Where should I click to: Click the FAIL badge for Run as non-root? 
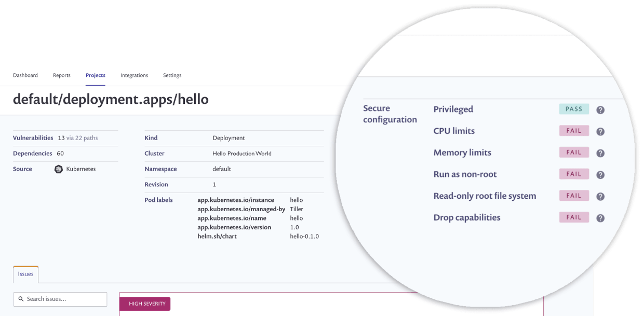tap(574, 174)
